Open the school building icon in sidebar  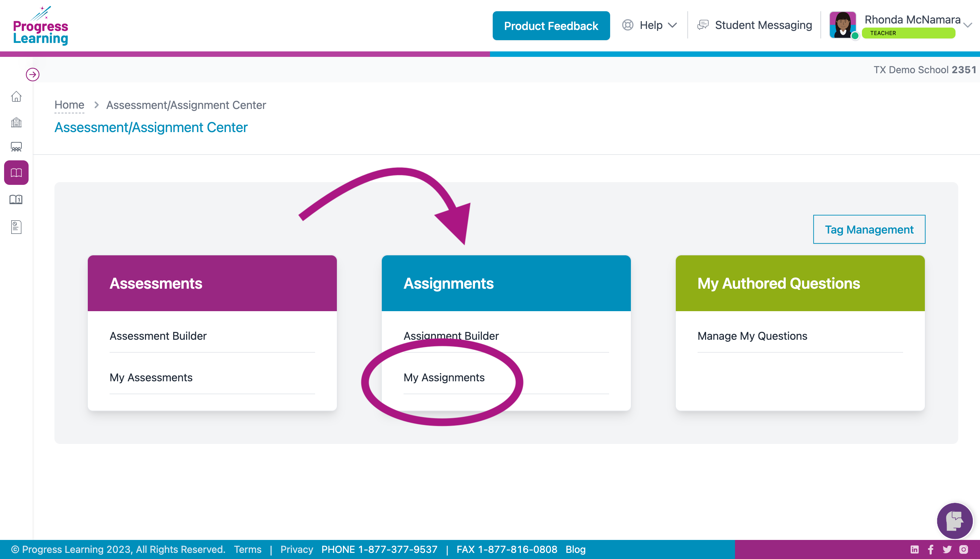(16, 123)
